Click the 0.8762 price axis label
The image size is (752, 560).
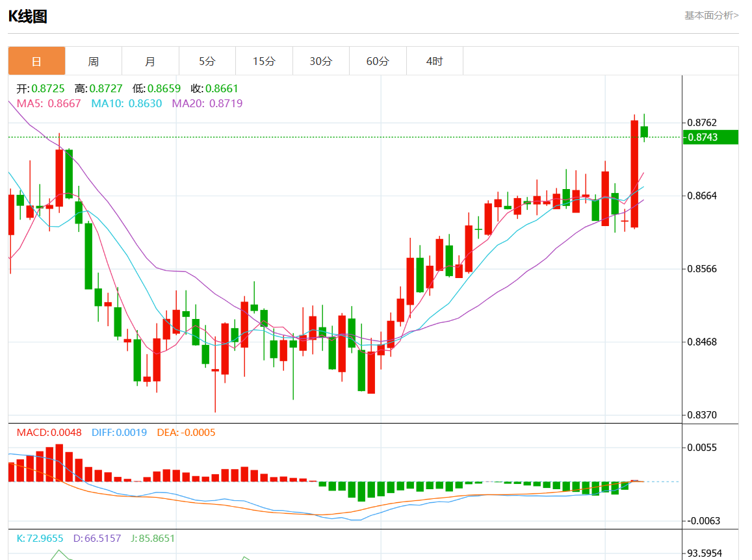tap(702, 123)
